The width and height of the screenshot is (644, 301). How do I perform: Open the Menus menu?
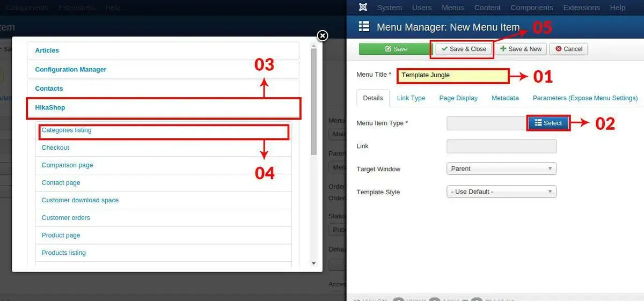[x=453, y=8]
